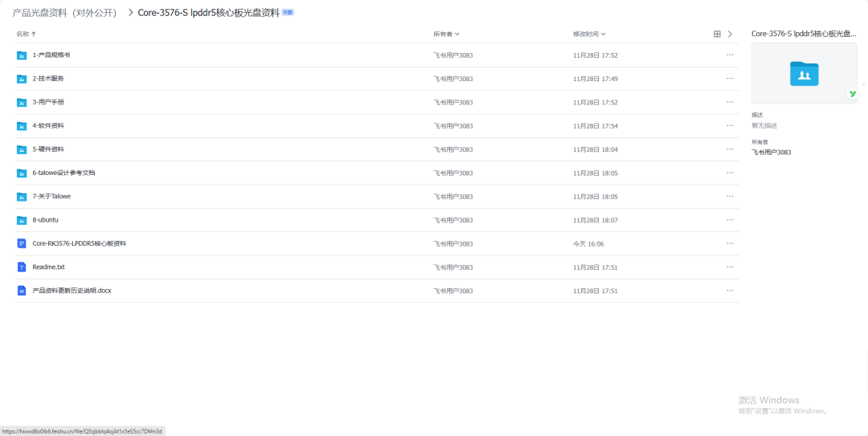Click the 11月28日 18:04 modified time
Viewport: 868px width, 436px height.
coord(595,149)
